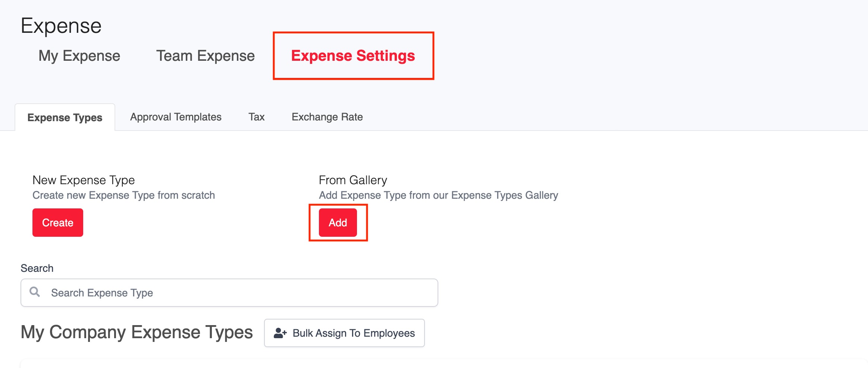Click Bulk Assign To Employees button
Image resolution: width=868 pixels, height=368 pixels.
point(344,333)
